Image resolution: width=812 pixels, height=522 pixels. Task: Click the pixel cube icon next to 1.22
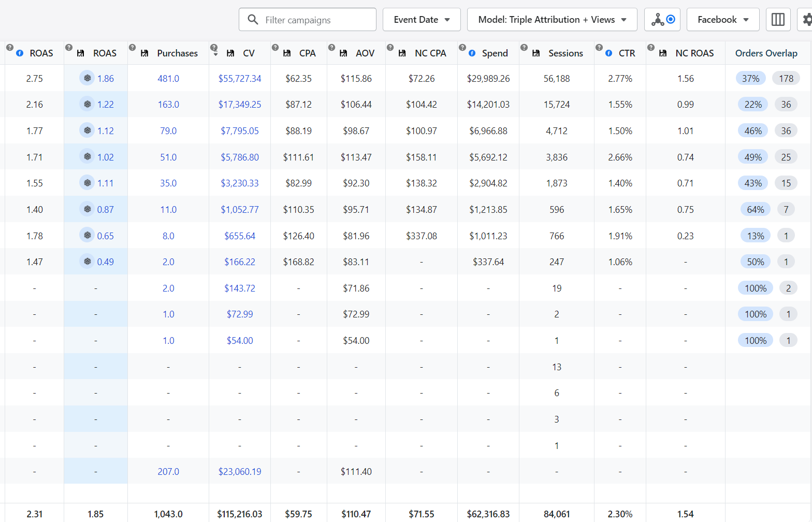click(x=87, y=104)
